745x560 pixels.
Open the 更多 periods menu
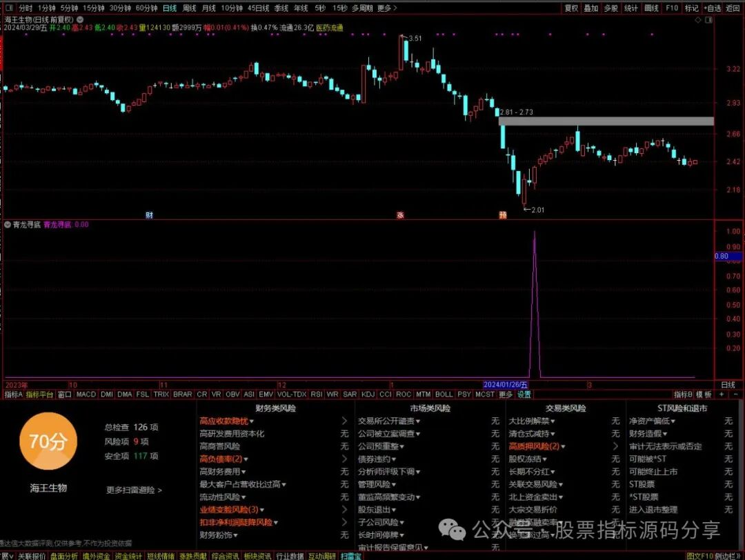[x=387, y=8]
